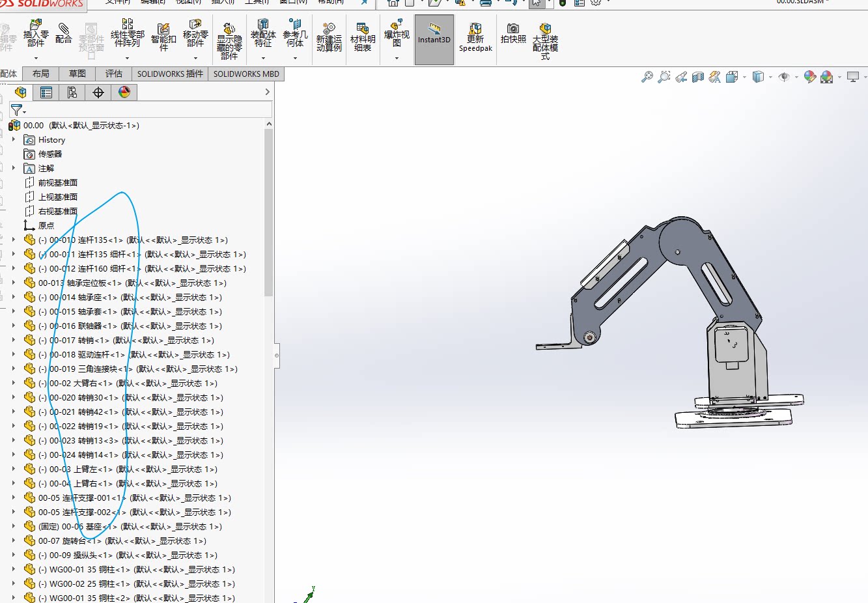Select the 00-02 大臂右 component
The image size is (868, 603).
[x=128, y=383]
